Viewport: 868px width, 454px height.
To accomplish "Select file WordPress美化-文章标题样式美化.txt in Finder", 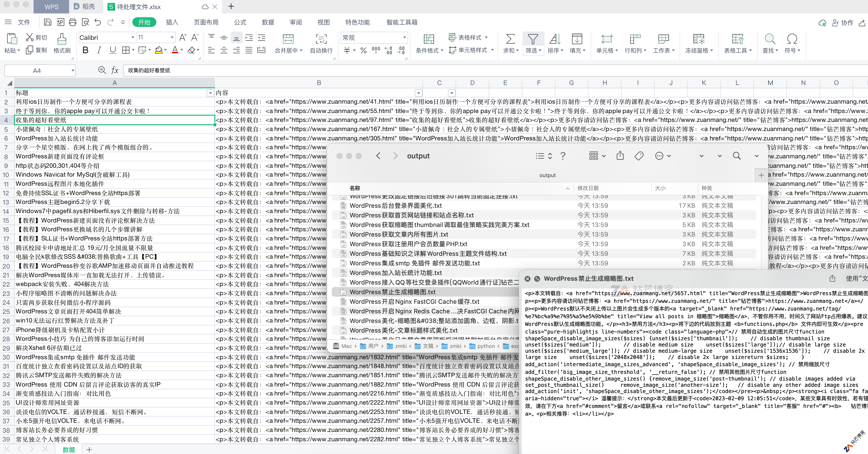I will click(x=403, y=330).
